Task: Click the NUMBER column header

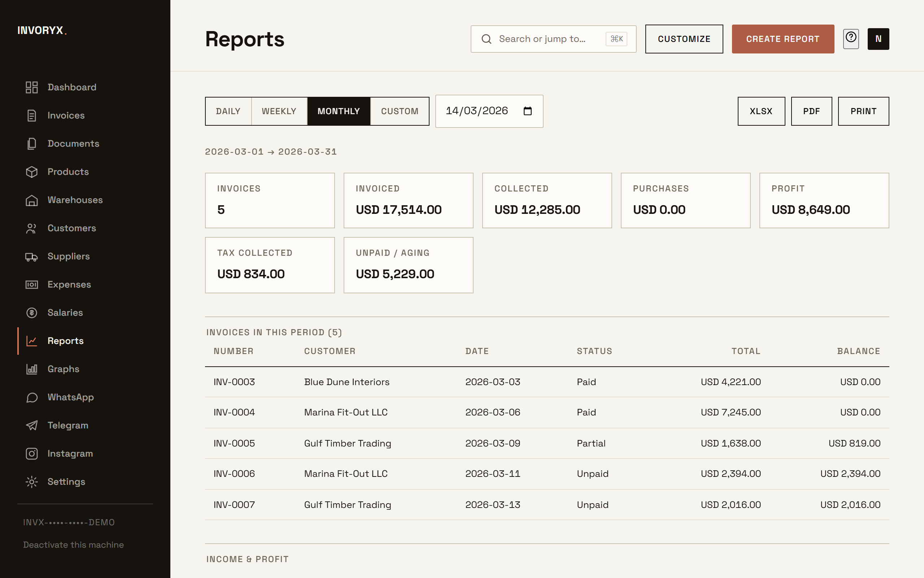Action: pyautogui.click(x=233, y=351)
